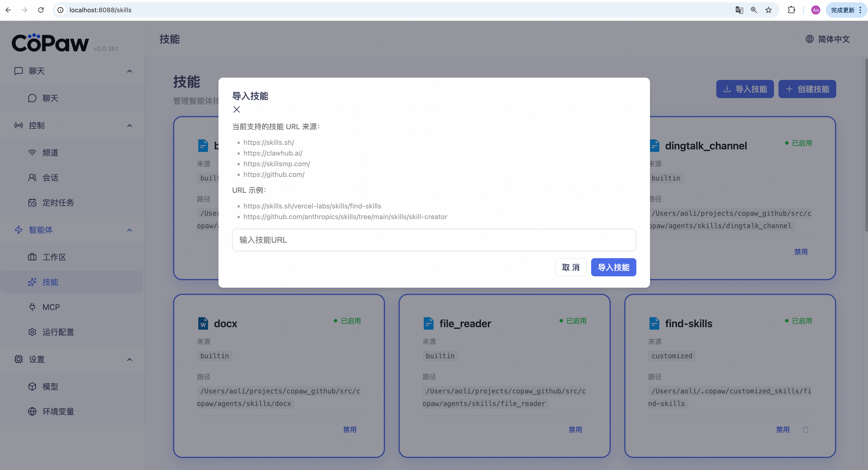The width and height of the screenshot is (868, 470).
Task: Close the import skill dialog with X
Action: pos(237,109)
